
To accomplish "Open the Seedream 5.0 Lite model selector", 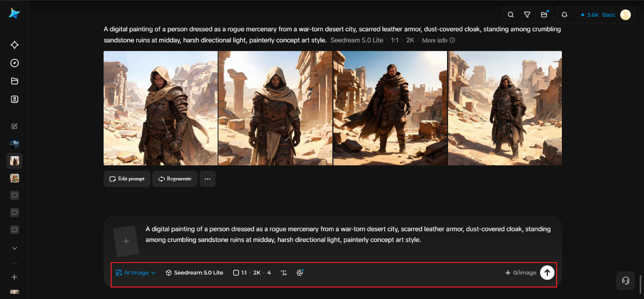I will pyautogui.click(x=195, y=273).
